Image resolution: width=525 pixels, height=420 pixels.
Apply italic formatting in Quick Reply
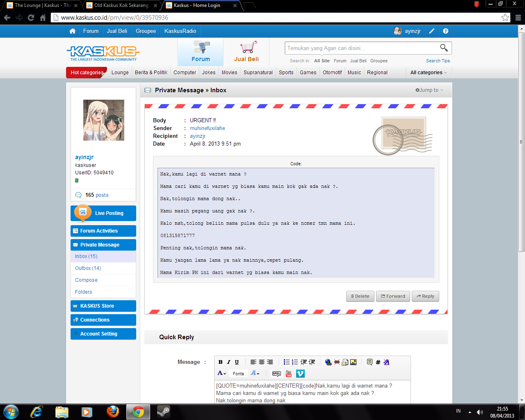tap(228, 362)
